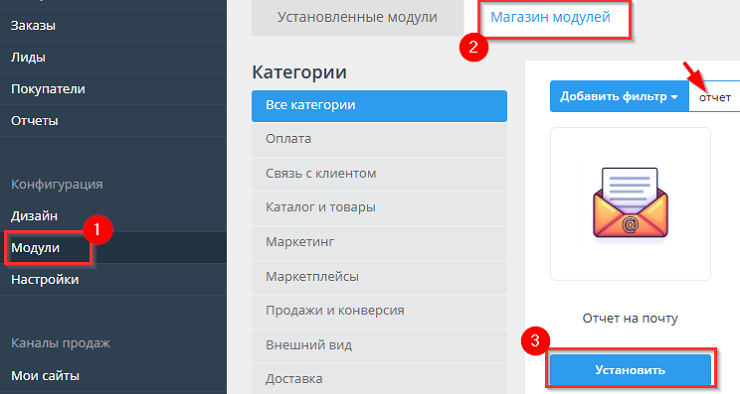Switch to Установленные модули tab
Screen dimensions: 740x394
pyautogui.click(x=357, y=17)
